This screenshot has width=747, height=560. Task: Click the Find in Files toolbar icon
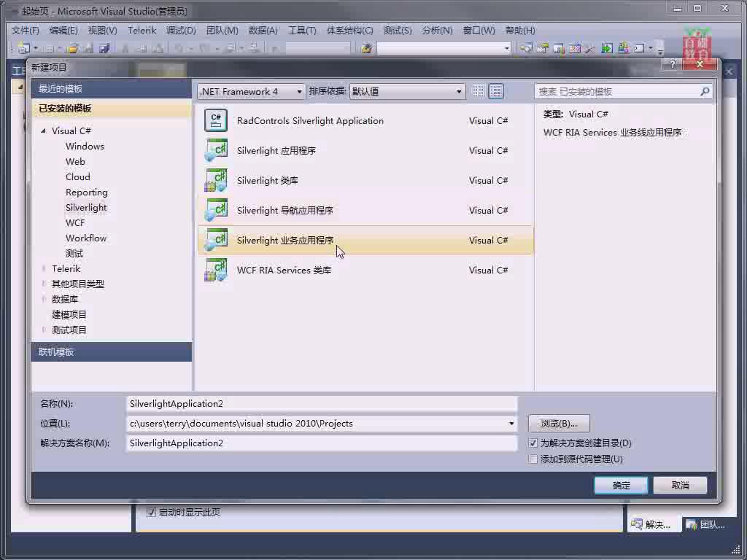pos(366,48)
